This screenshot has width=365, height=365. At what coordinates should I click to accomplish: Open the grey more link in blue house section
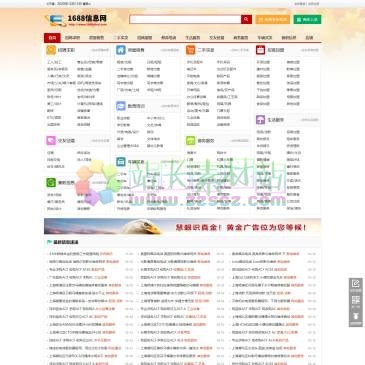point(170,50)
